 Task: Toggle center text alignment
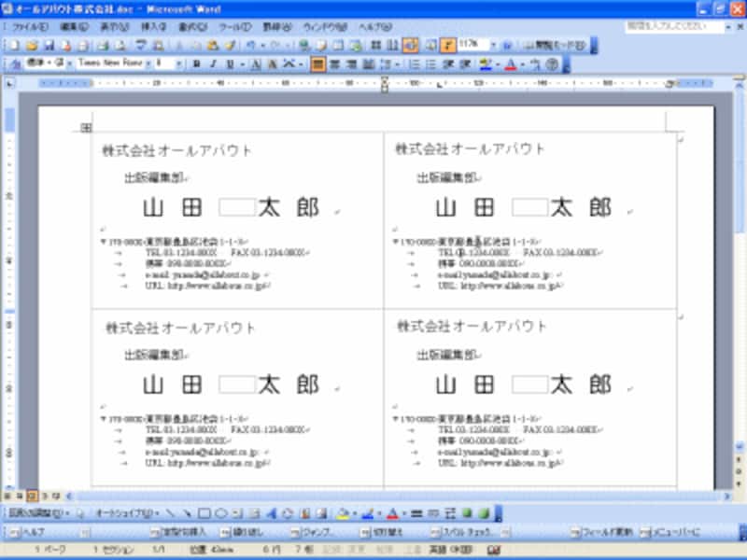click(335, 63)
